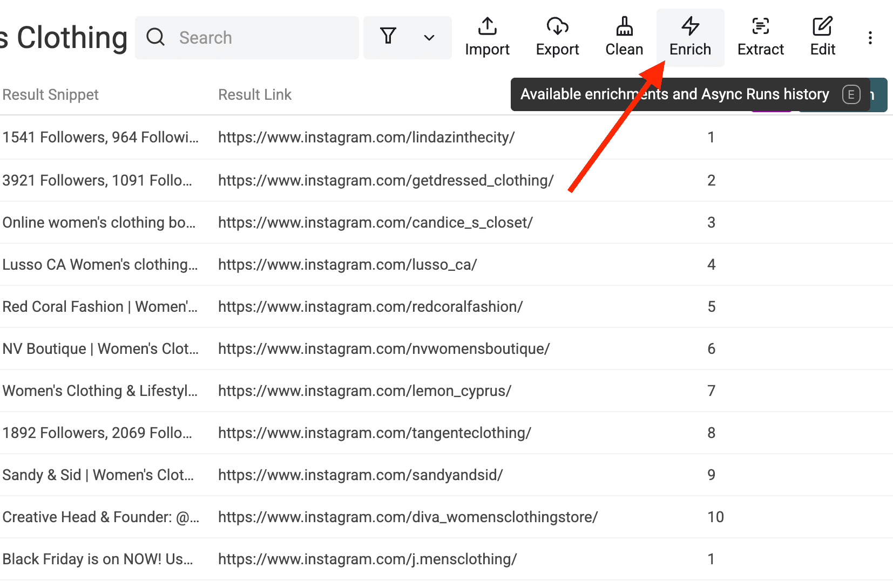893x588 pixels.
Task: Click the magnifying glass search icon
Action: pos(155,37)
